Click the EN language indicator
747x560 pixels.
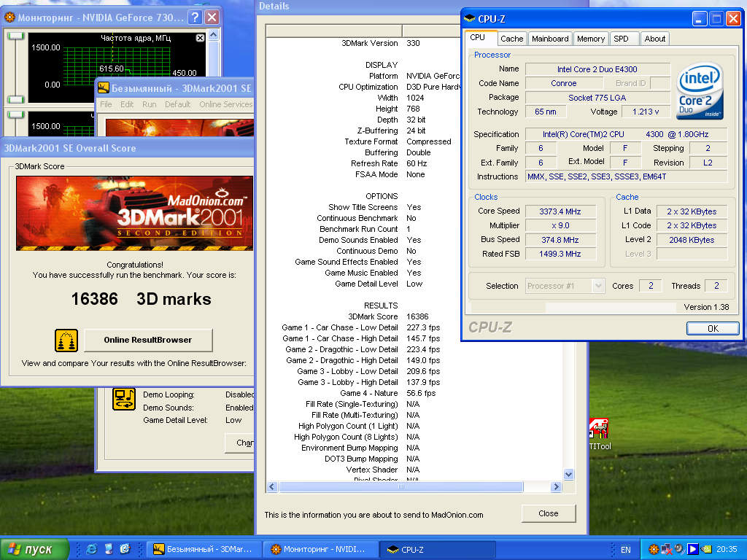(x=625, y=550)
